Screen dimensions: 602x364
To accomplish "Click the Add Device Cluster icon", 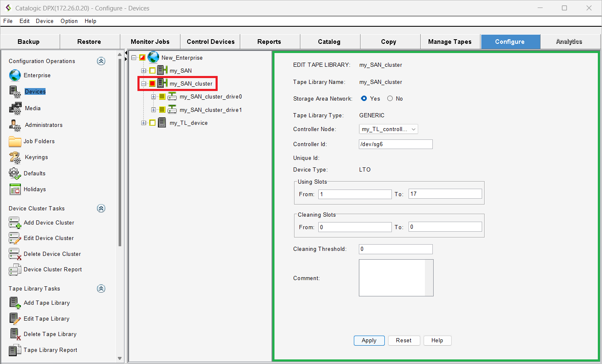I will tap(15, 222).
